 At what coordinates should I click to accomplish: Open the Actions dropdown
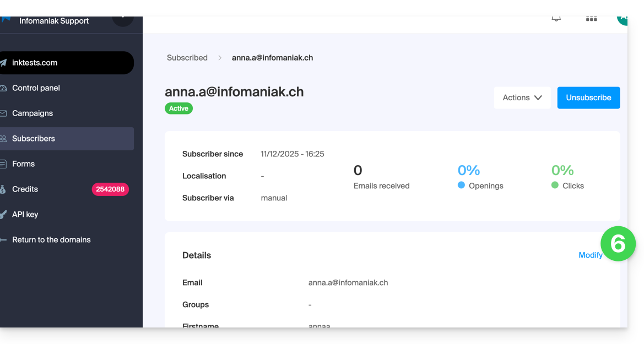[522, 98]
